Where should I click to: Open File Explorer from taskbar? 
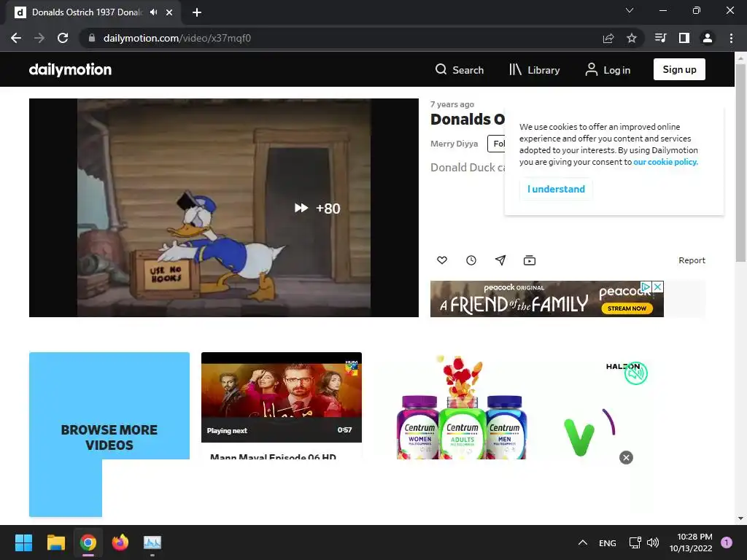click(55, 542)
